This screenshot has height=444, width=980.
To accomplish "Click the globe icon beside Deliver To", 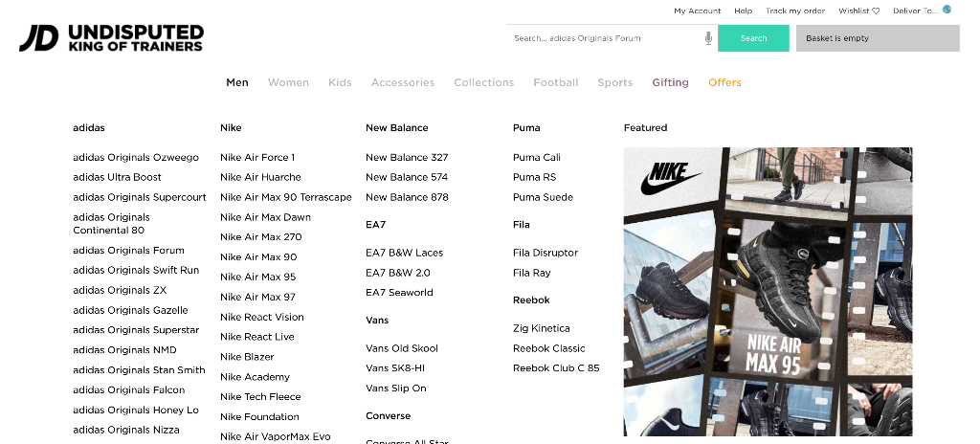I will [947, 10].
